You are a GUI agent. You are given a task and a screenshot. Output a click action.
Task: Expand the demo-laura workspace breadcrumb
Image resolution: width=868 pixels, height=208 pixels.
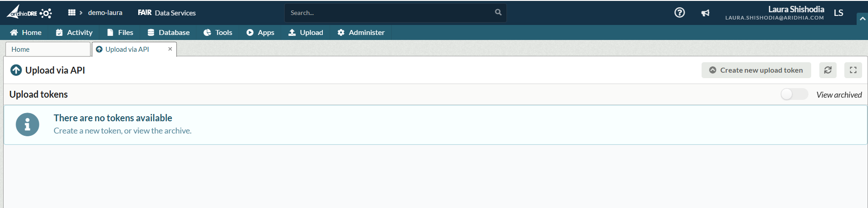coord(105,13)
